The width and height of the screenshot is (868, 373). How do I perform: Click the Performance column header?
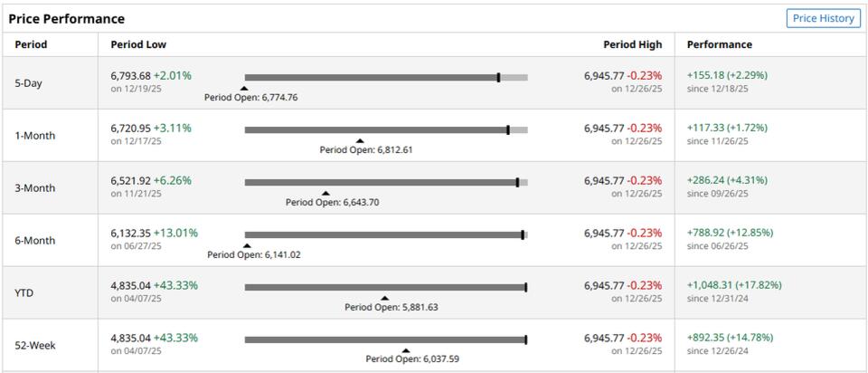(719, 44)
